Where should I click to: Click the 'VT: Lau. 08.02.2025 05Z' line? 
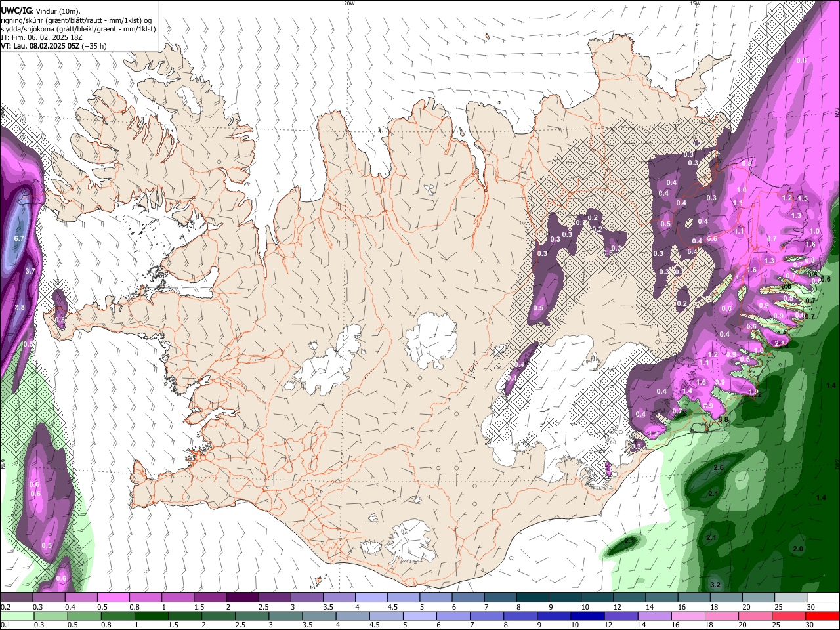click(39, 46)
